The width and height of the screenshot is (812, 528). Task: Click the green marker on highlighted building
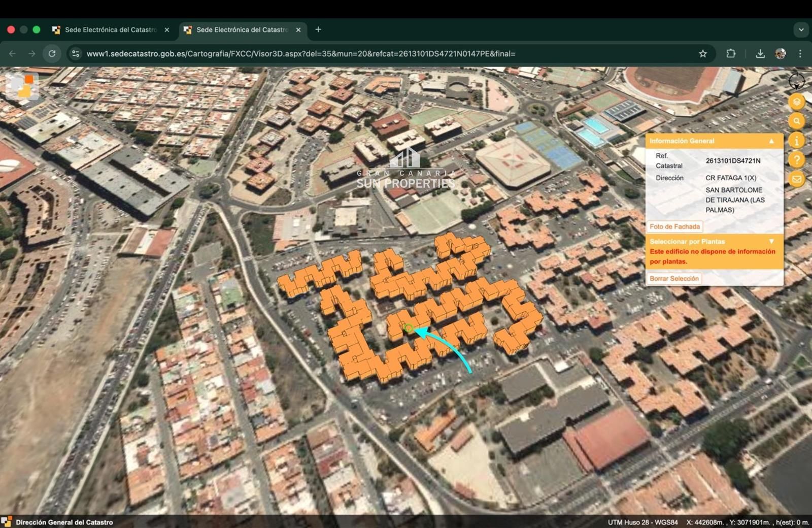[x=408, y=328]
